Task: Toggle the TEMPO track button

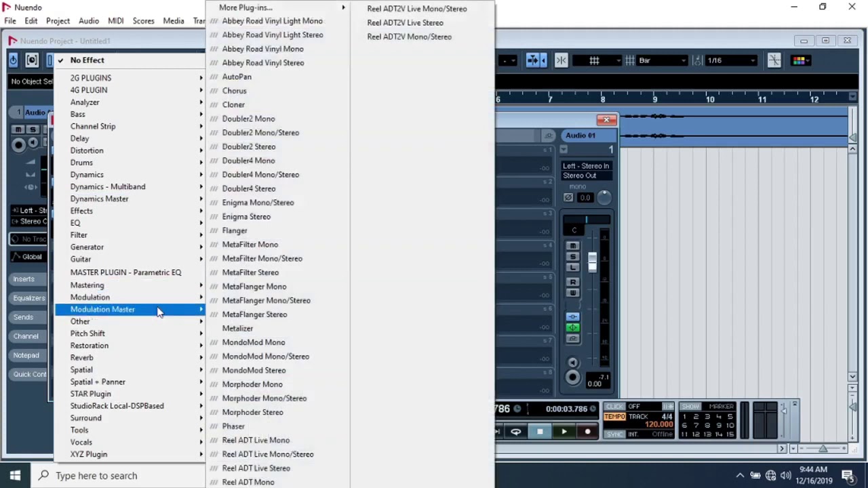Action: [614, 416]
